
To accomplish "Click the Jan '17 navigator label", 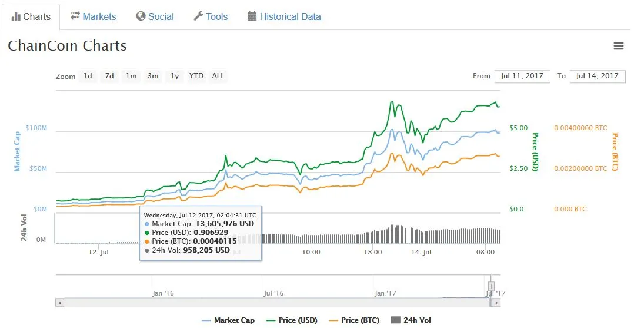I will pos(385,293).
